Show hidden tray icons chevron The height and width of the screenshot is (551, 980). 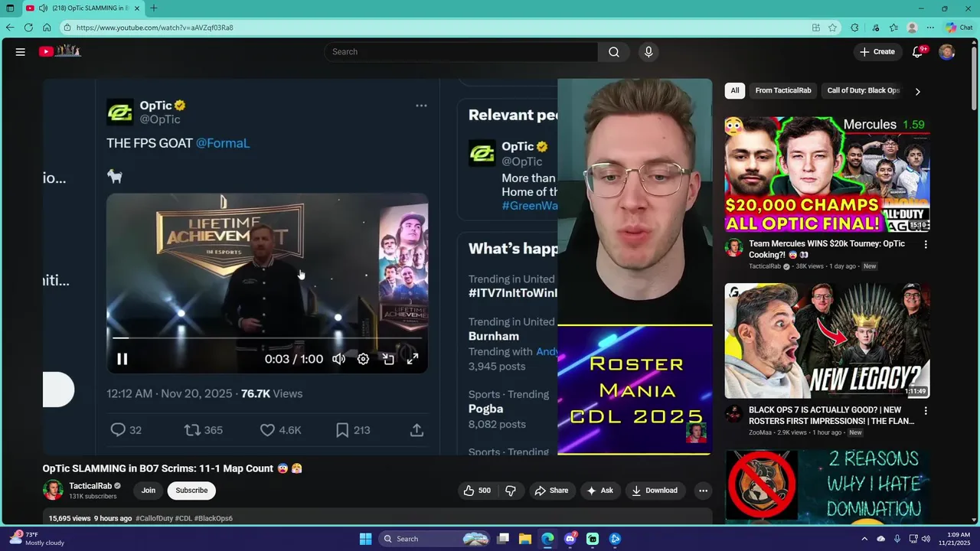click(864, 539)
